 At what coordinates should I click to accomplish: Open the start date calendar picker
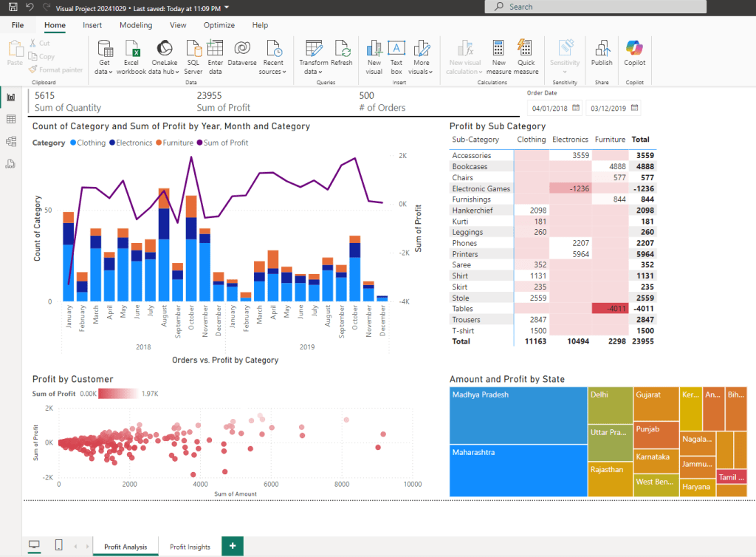(x=575, y=109)
